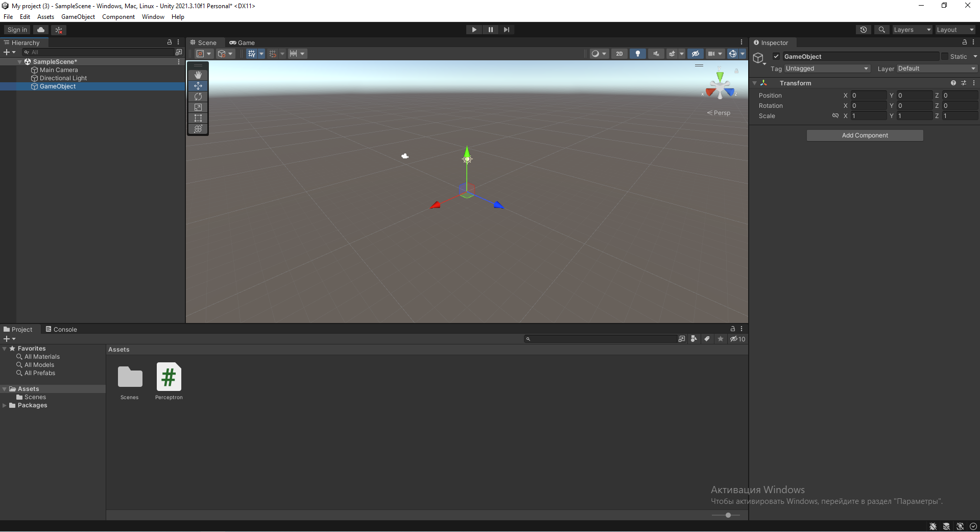Click the Sign in button
Screen dimensions: 980x532
click(17, 30)
